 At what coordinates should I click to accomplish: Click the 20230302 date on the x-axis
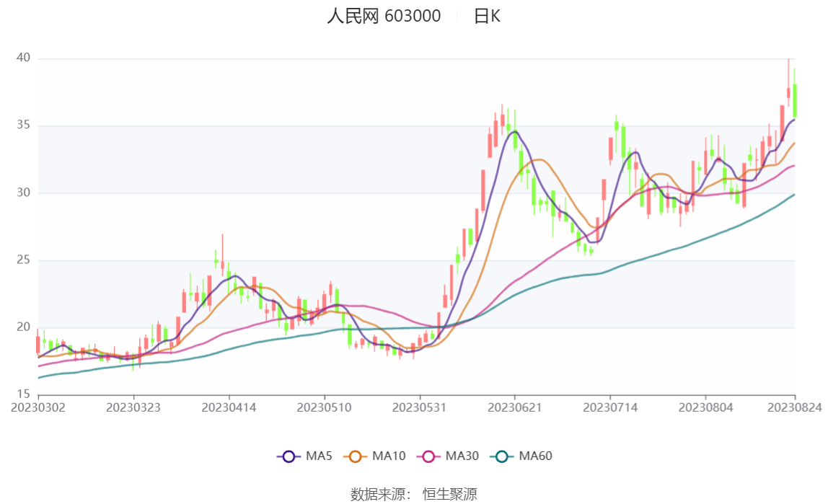tap(38, 407)
